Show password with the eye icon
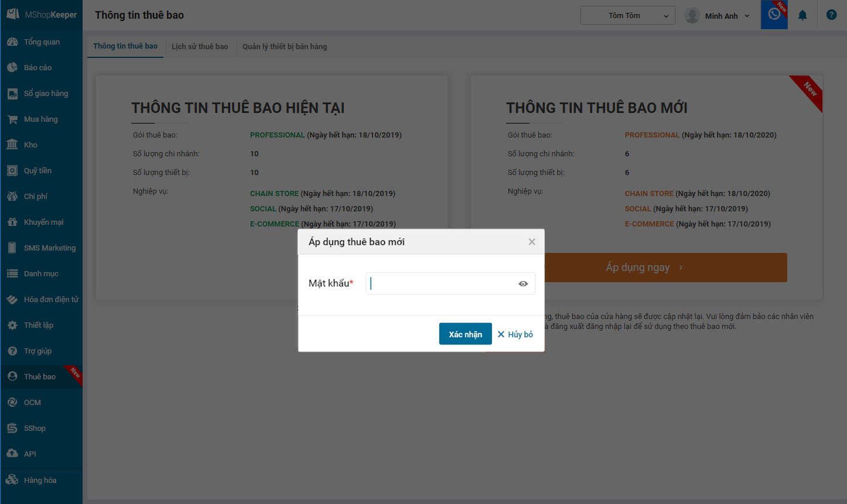 (x=523, y=284)
